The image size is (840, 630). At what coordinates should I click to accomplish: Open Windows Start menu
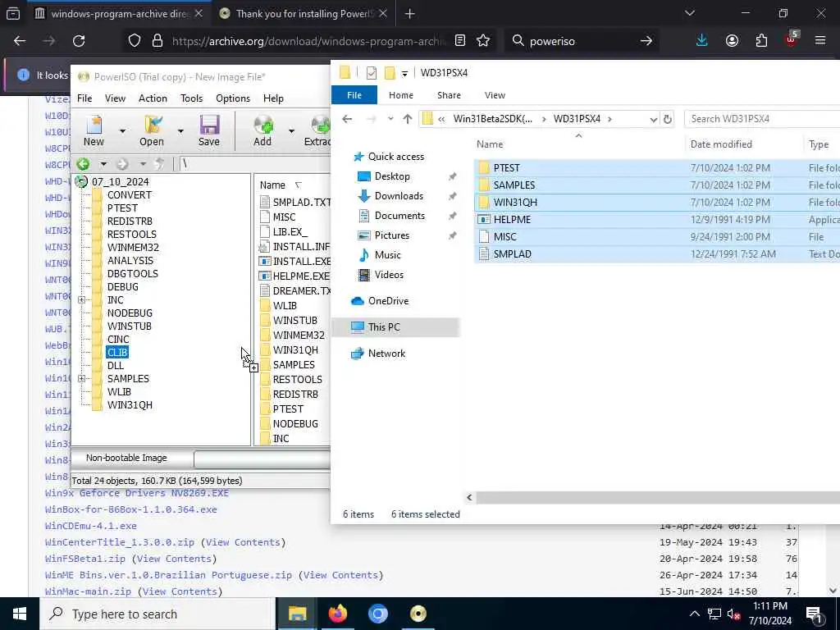pyautogui.click(x=20, y=614)
